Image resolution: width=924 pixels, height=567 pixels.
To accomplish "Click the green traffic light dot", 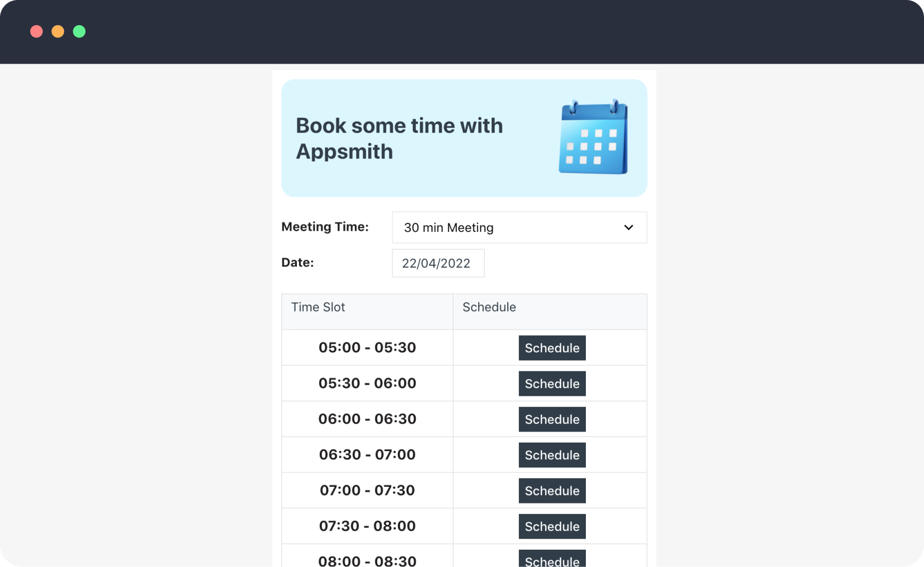I will pos(79,32).
